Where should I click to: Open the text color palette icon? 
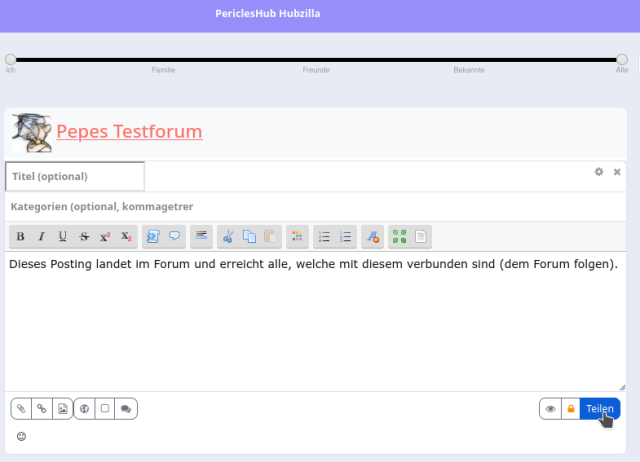pyautogui.click(x=297, y=237)
